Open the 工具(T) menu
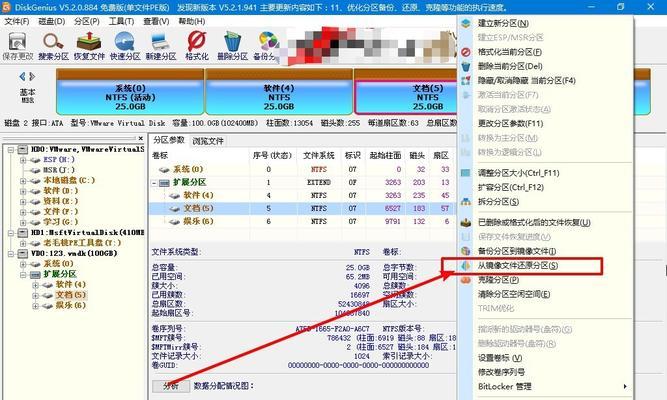This screenshot has width=667, height=400. 121,21
